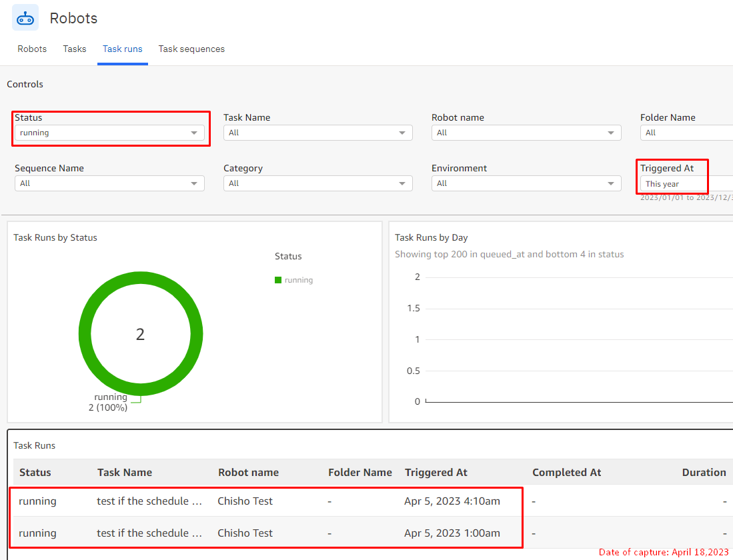Expand the Environment filter dropdown
Screen dimensions: 733x560
[x=526, y=183]
